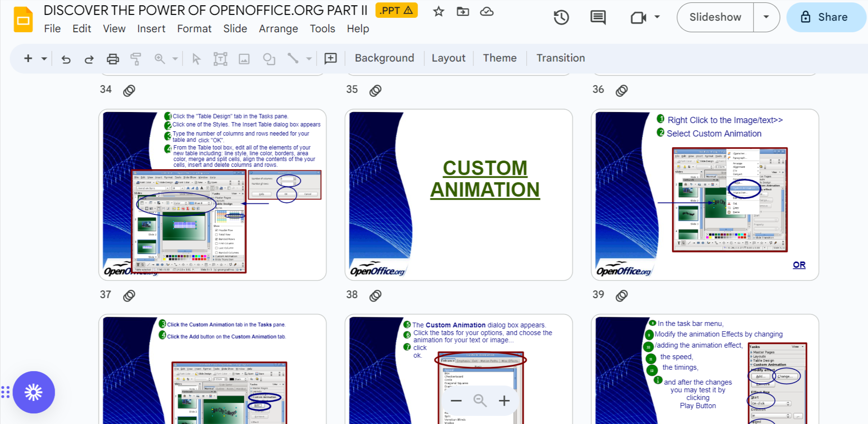Select the slide 38 dialog box thumbnail
868x424 pixels.
pos(459,369)
